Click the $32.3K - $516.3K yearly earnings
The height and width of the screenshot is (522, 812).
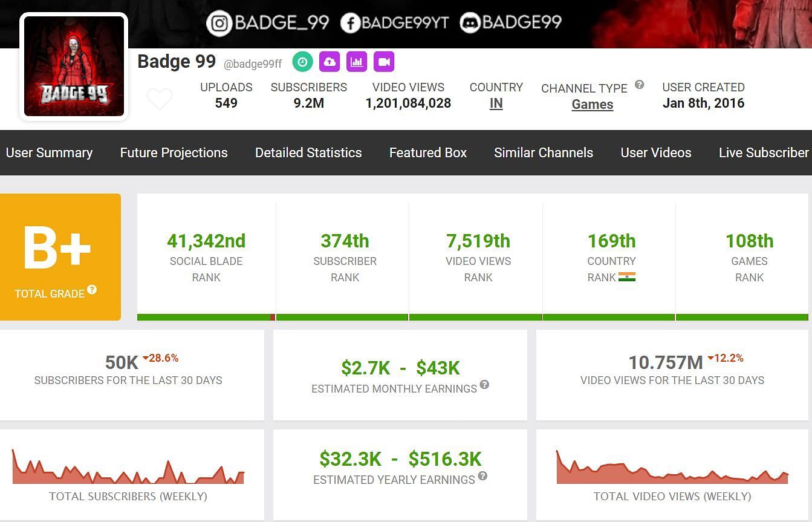point(400,459)
